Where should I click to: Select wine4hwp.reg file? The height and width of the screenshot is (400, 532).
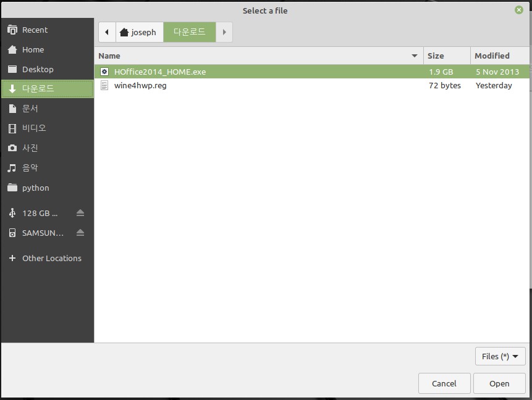[x=312, y=85]
